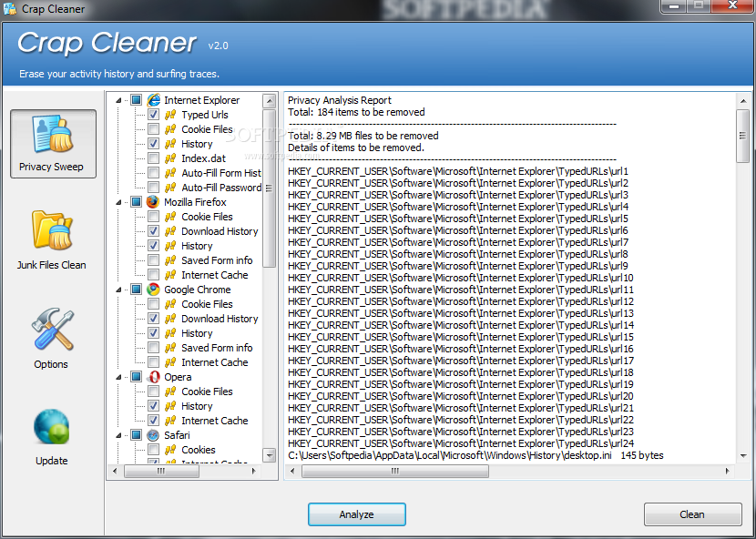This screenshot has height=539, width=756.
Task: Select 'Total: 184 items to be removed'
Action: point(356,112)
